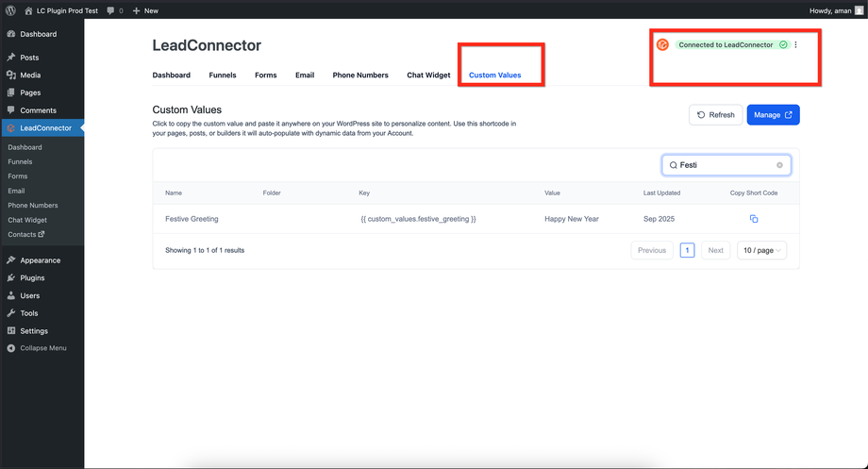Open the Email submenu item in sidebar
Screen dimensions: 868x469
pos(16,191)
